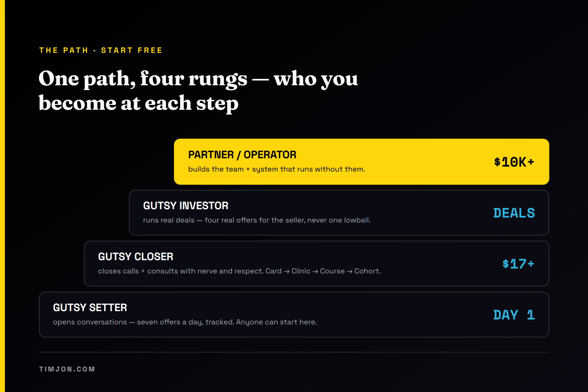588x392 pixels.
Task: Click 'The Path · Start Free' eyebrow text
Action: tap(101, 50)
